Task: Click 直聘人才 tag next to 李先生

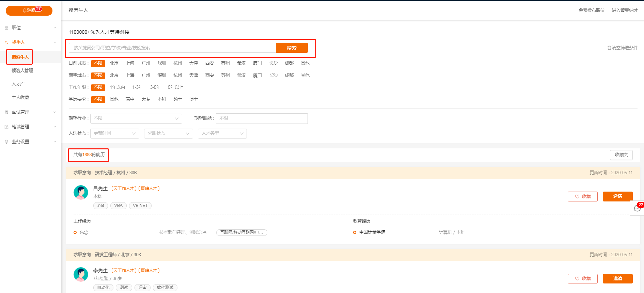Action: point(149,271)
